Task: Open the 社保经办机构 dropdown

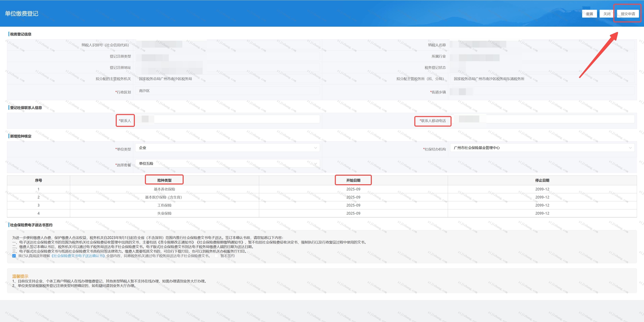Action: coord(542,148)
